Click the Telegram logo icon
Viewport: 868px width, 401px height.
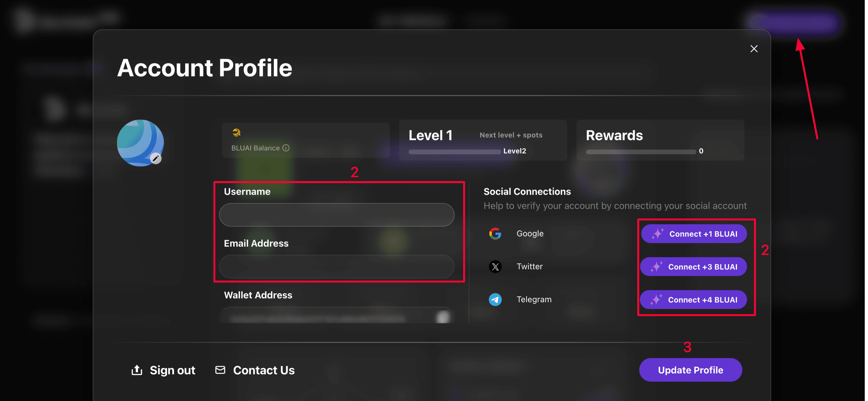[x=495, y=299]
